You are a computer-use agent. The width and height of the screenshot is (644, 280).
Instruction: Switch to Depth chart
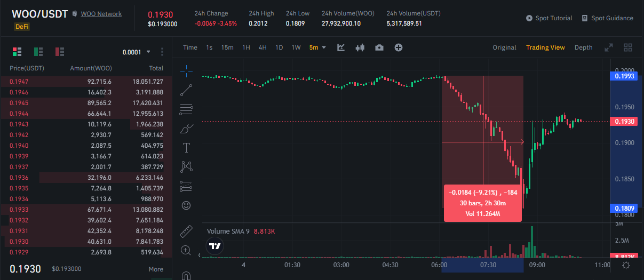point(583,47)
